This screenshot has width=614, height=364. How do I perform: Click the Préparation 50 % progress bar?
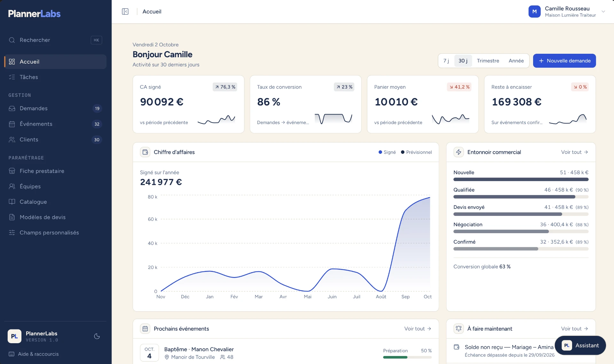[407, 357]
